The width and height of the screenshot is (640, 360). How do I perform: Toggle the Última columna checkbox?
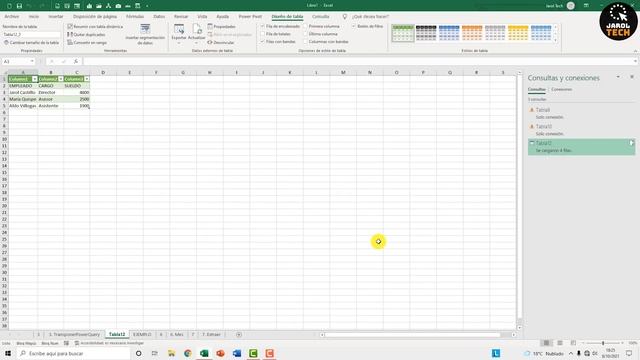point(305,34)
